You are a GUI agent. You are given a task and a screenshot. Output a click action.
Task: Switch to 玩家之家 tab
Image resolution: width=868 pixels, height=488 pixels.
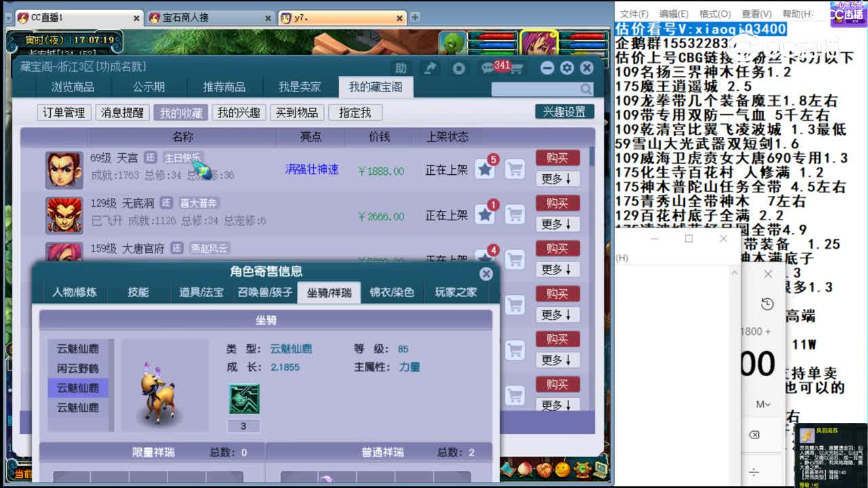pos(456,292)
